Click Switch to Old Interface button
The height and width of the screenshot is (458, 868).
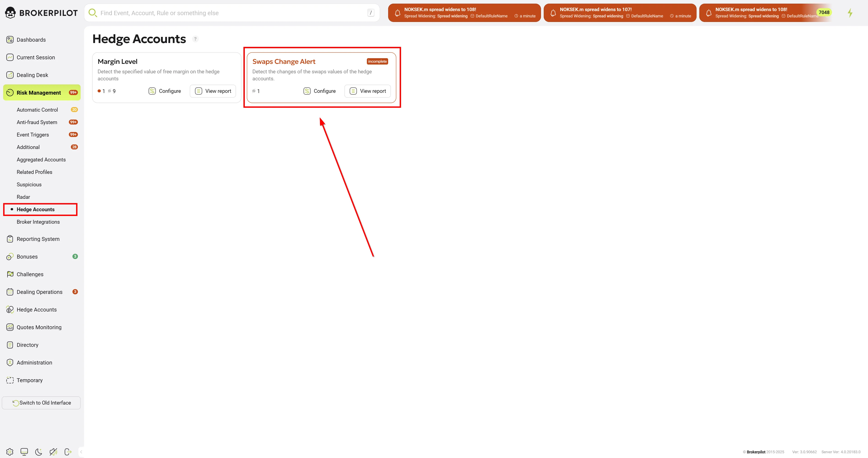41,403
